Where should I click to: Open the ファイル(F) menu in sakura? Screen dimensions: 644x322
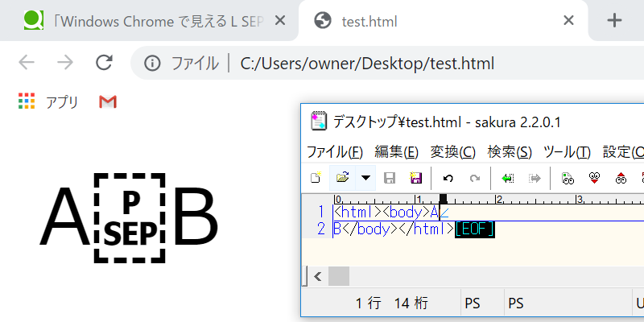[335, 152]
